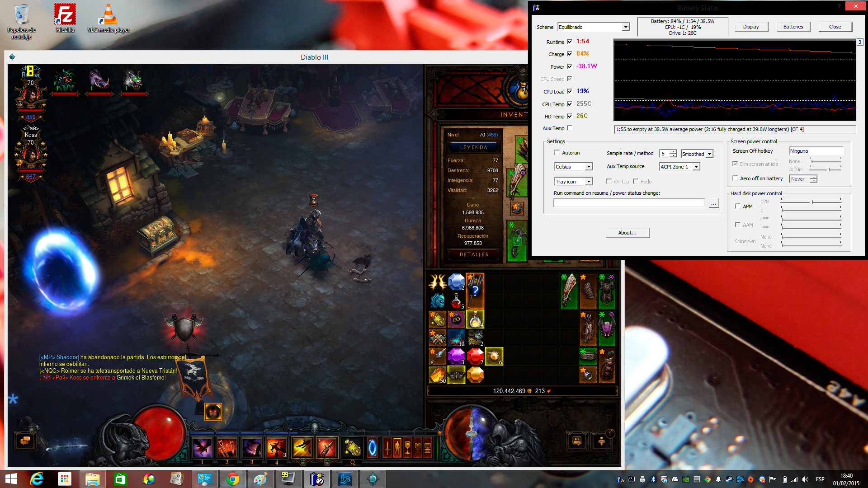
Task: Click the DETALLES button in inventory
Action: [x=474, y=254]
